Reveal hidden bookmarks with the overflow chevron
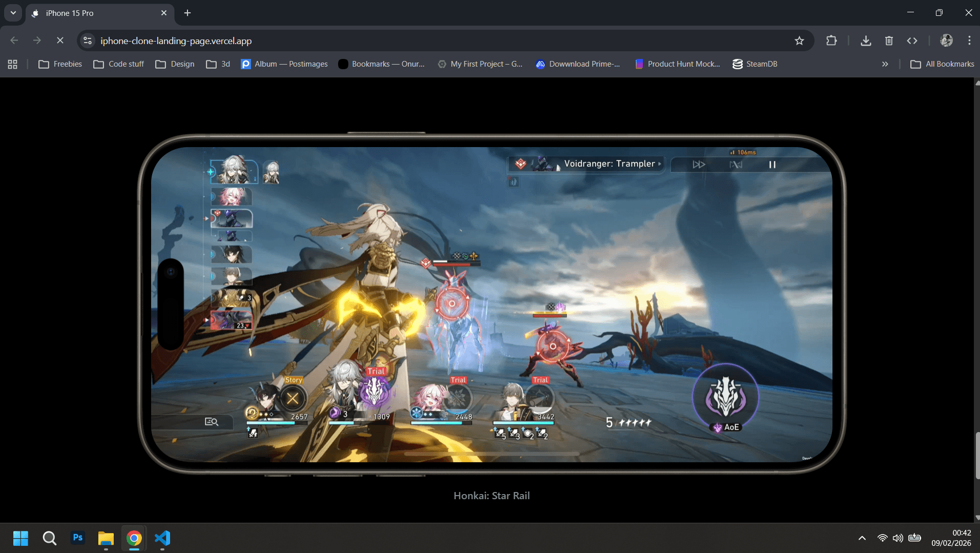The image size is (980, 553). click(x=885, y=64)
